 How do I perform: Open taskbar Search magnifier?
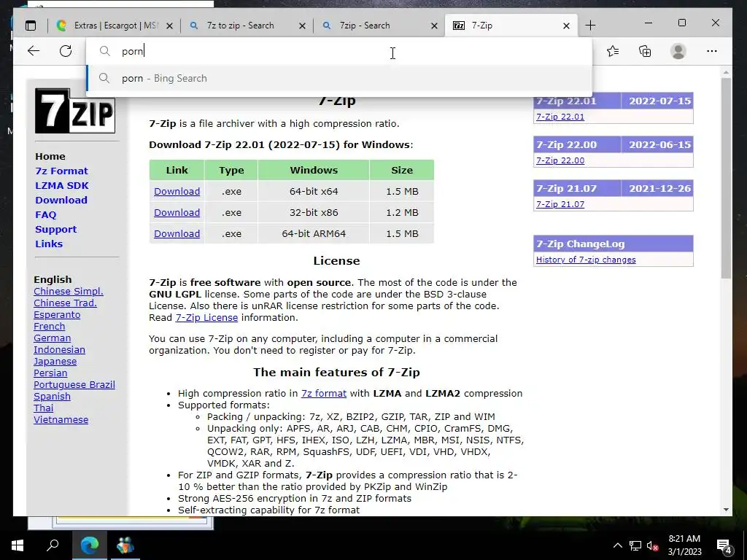point(53,545)
